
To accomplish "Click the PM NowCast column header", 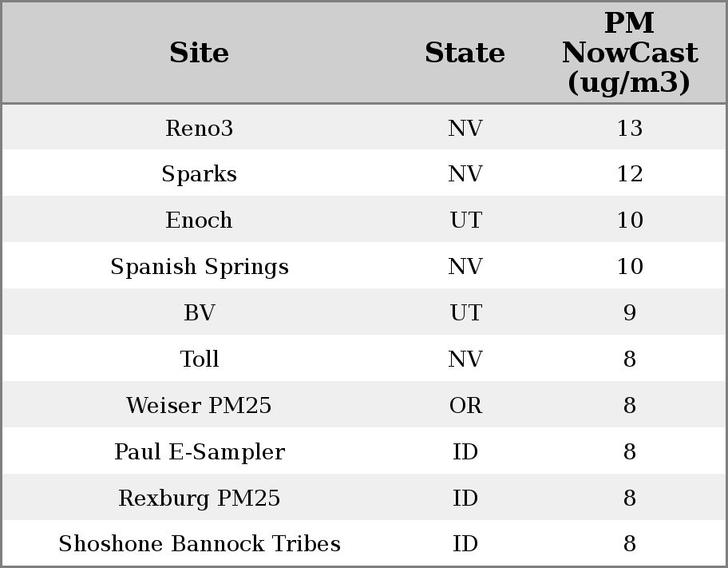I will [629, 53].
